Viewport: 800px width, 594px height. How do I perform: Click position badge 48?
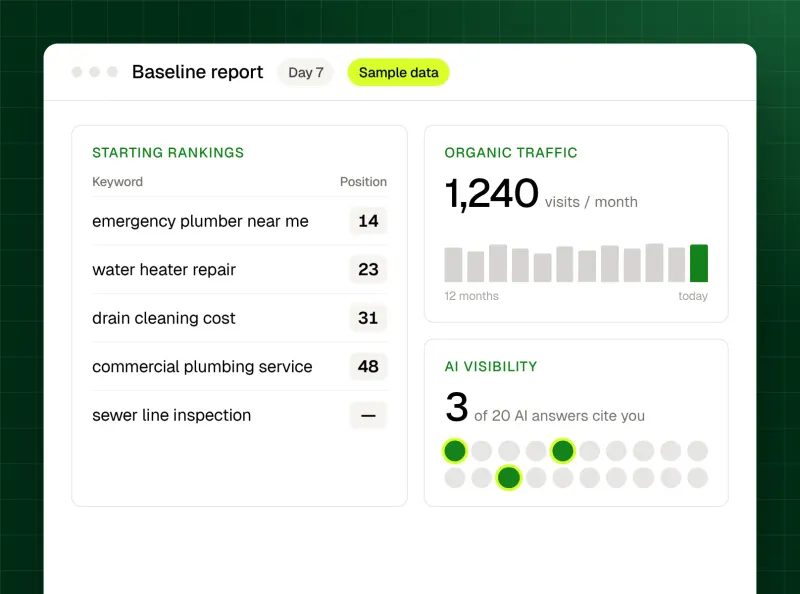pyautogui.click(x=368, y=366)
